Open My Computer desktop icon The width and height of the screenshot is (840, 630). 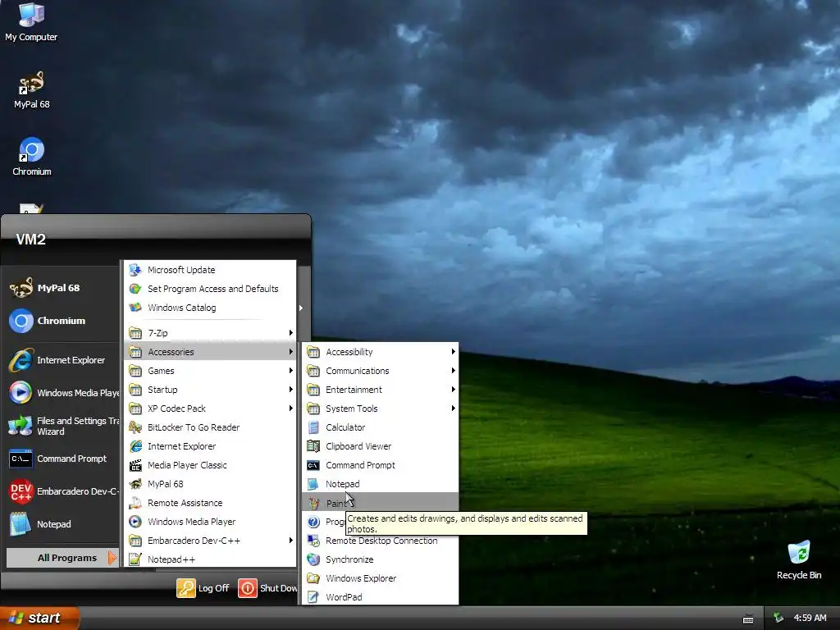[31, 22]
